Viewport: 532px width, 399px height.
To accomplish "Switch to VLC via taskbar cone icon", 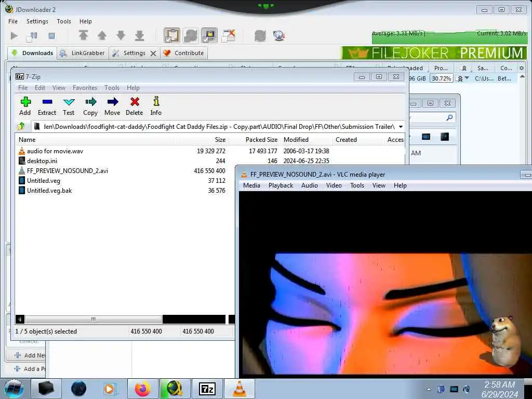I will tap(239, 389).
